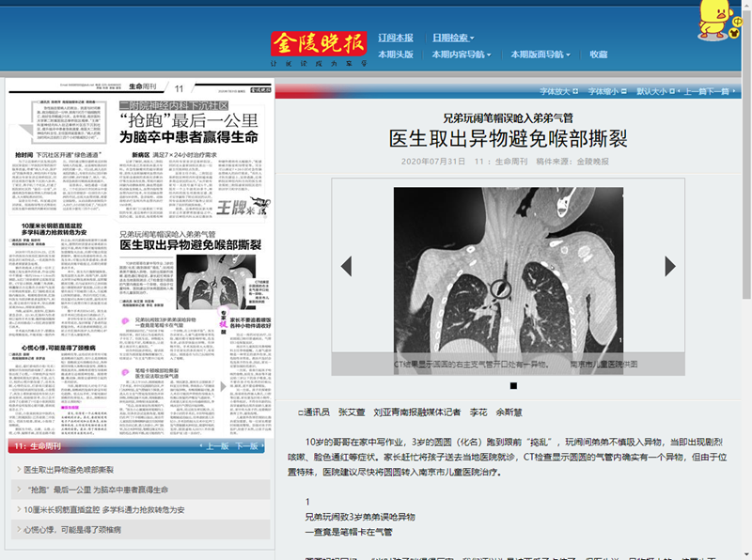Expand the 心慌心悸 article entry chevron

(x=18, y=528)
